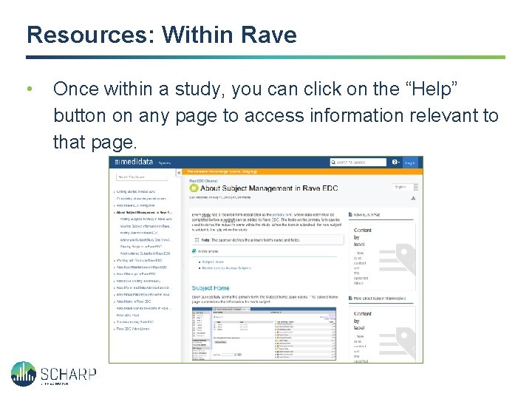Collapse the sidebar with the arrow toggle
This screenshot has width=532, height=399.
(179, 173)
